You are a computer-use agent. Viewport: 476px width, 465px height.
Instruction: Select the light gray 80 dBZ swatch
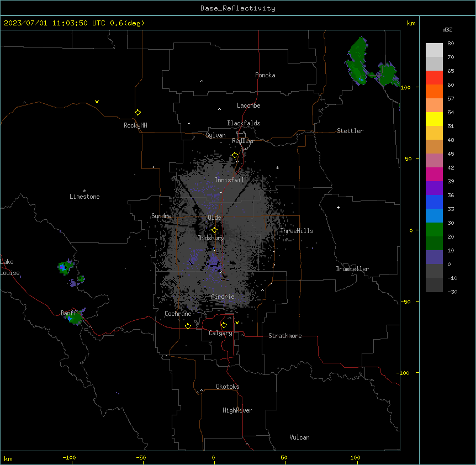click(434, 50)
